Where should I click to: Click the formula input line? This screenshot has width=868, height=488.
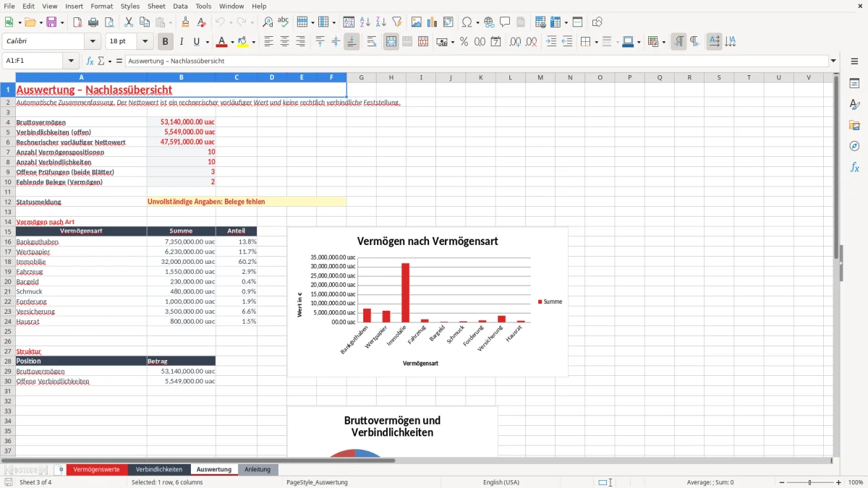pos(477,61)
